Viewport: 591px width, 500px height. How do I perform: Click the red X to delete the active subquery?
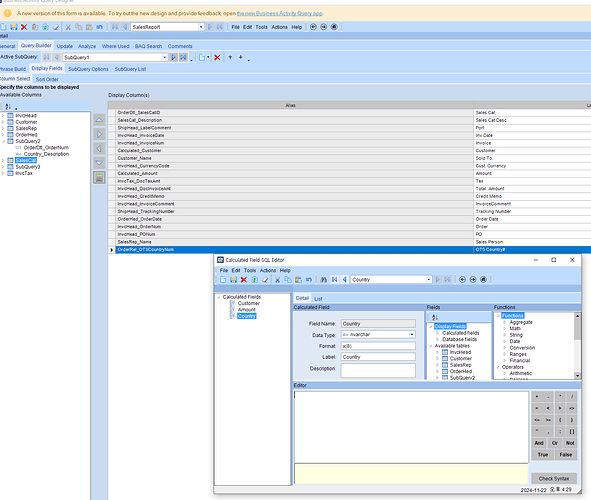[217, 57]
